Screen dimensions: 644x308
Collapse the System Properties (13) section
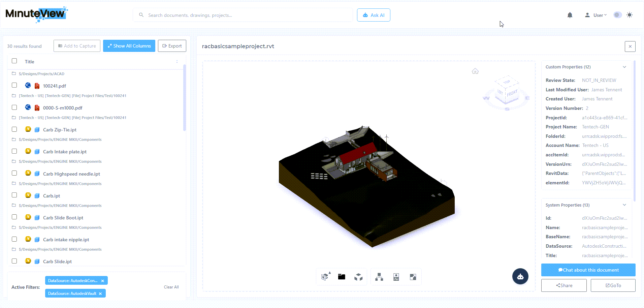[624, 205]
